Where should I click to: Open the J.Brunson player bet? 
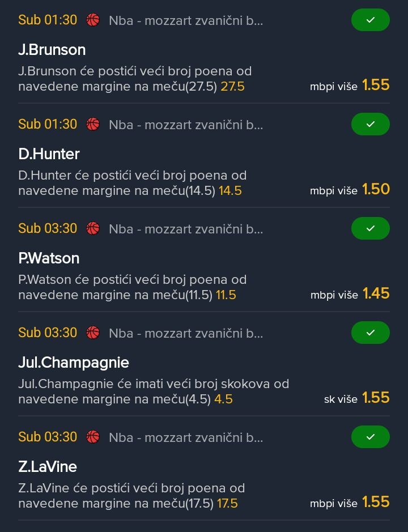(x=52, y=50)
